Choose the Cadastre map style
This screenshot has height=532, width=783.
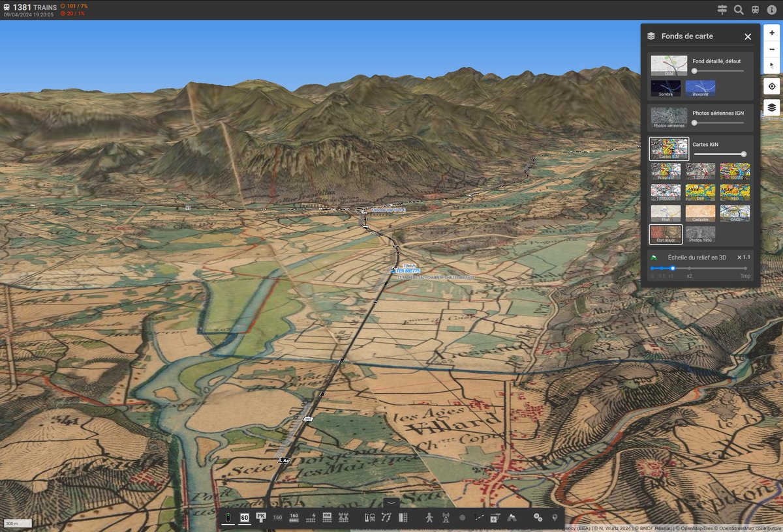(x=700, y=214)
